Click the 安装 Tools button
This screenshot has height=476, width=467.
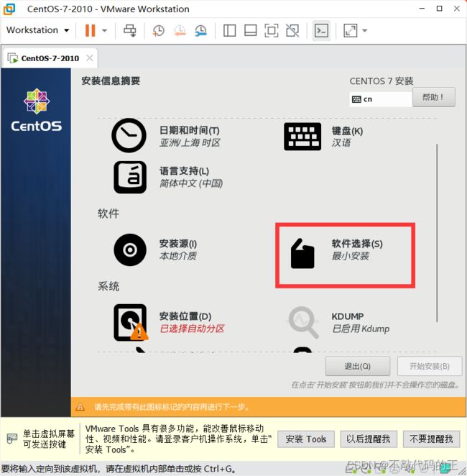point(306,439)
